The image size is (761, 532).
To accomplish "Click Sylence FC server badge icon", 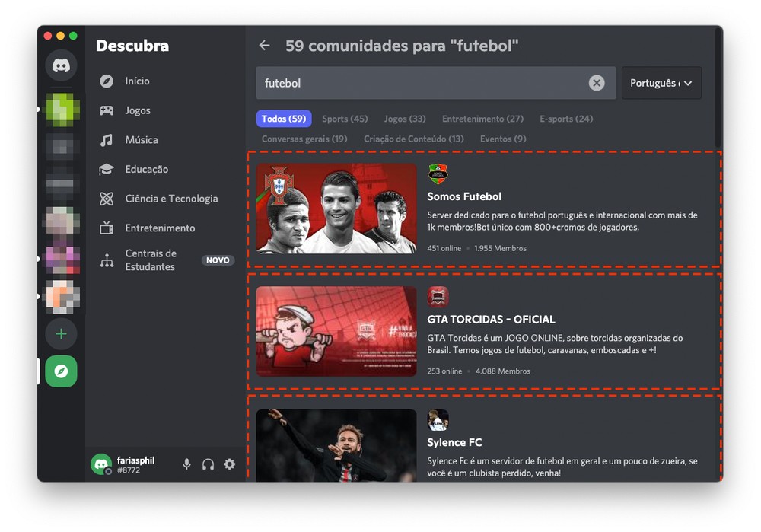I will pyautogui.click(x=438, y=420).
